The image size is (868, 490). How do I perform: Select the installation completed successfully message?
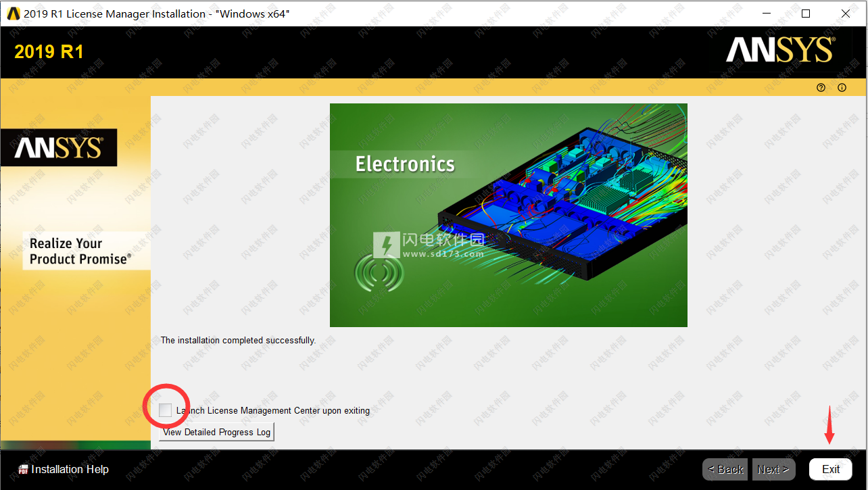coord(238,340)
